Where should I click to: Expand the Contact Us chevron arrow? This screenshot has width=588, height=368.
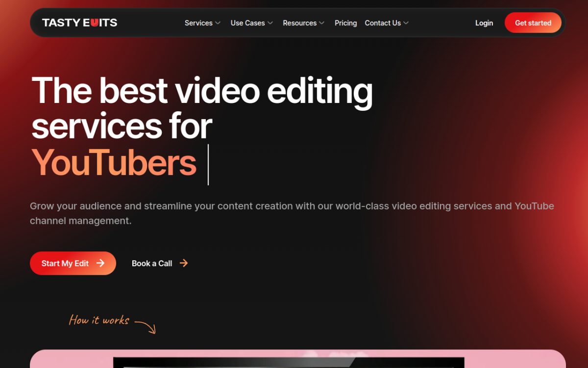pyautogui.click(x=406, y=23)
